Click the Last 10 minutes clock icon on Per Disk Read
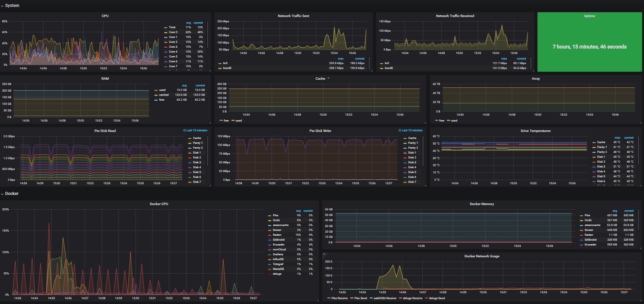The height and width of the screenshot is (304, 644). click(x=184, y=130)
